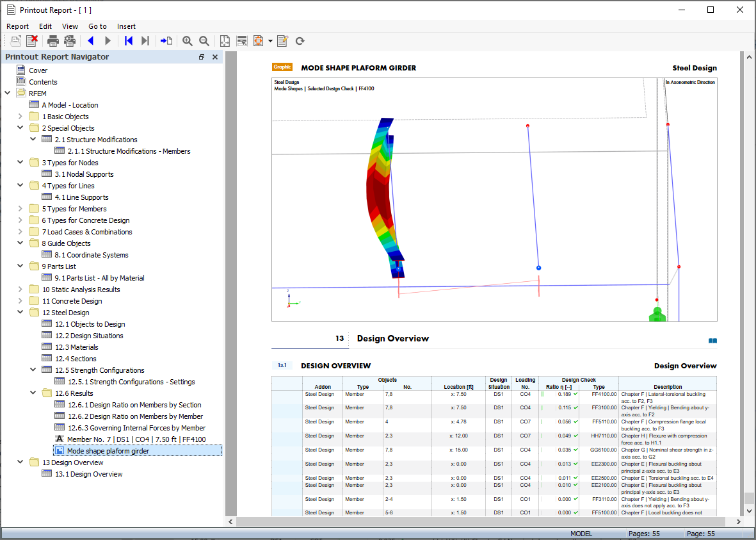Close the Printout Report Navigator panel
The height and width of the screenshot is (540, 756).
215,57
